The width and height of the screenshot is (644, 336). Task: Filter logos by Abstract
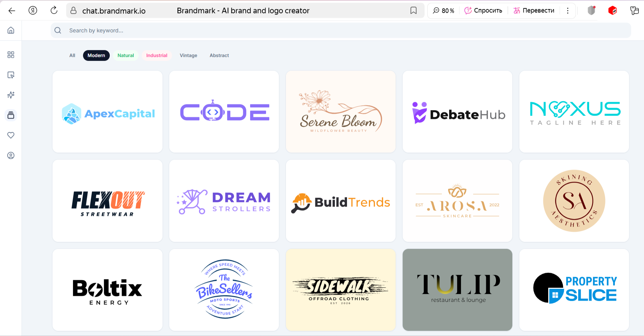[219, 55]
